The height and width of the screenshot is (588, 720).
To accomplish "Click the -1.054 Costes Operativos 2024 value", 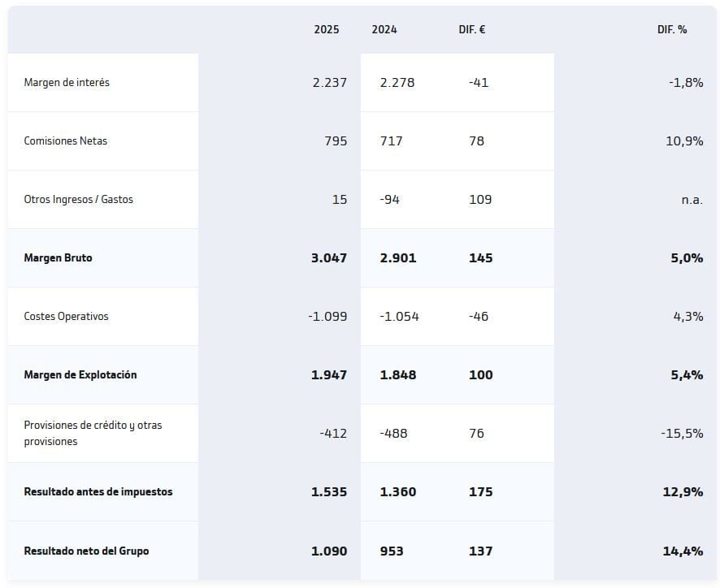I will pos(399,316).
